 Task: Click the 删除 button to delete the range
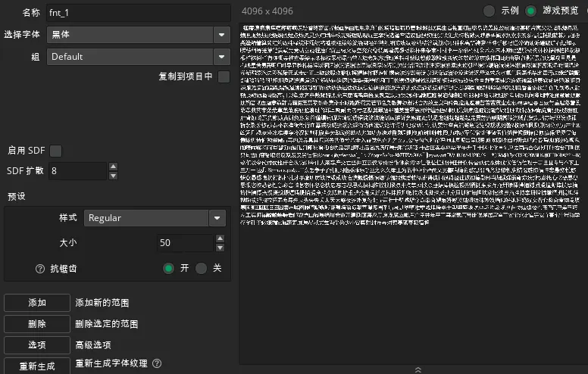tap(37, 324)
